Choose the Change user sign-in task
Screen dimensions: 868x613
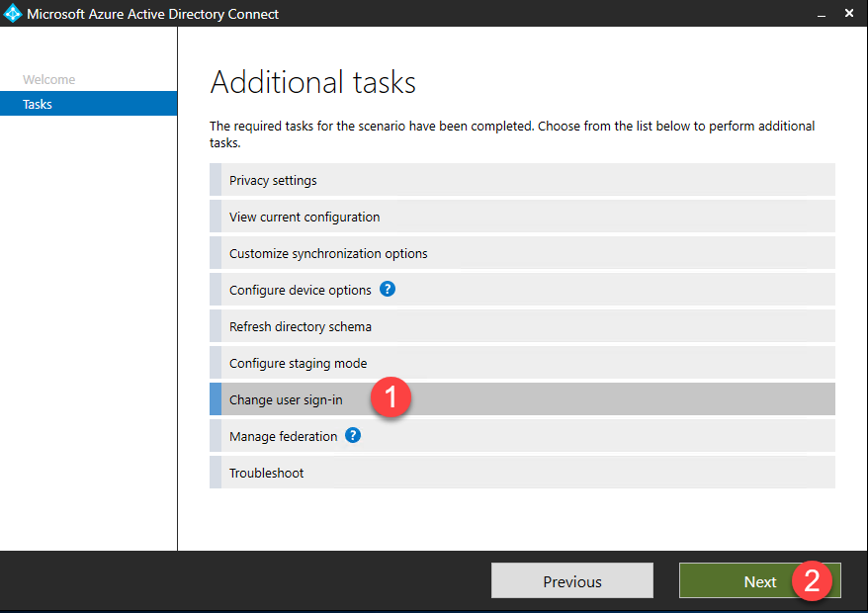(x=286, y=399)
